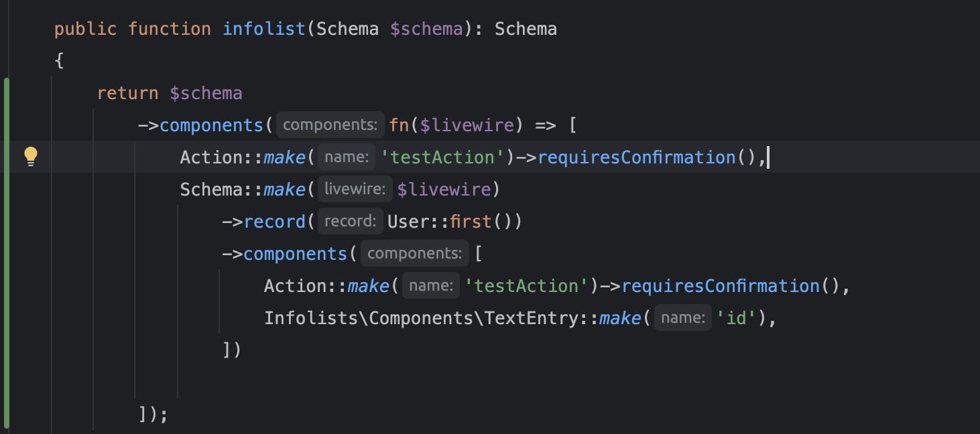Click the green change marker in the gutter
The height and width of the screenshot is (434, 980).
(7, 255)
